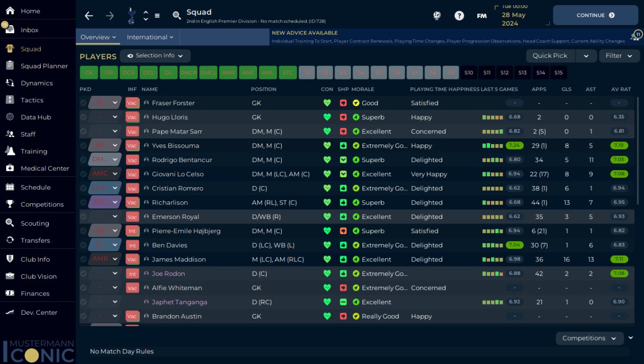Image resolution: width=644 pixels, height=364 pixels.
Task: Click the help question mark icon
Action: 459,16
